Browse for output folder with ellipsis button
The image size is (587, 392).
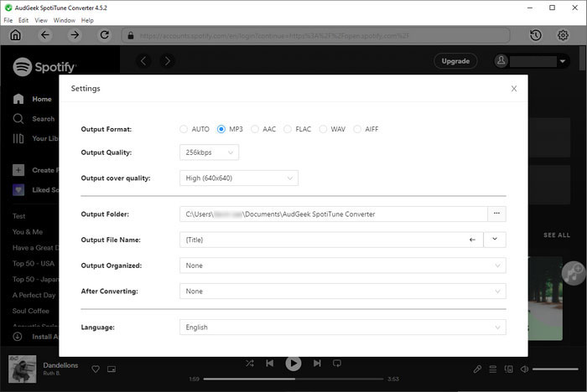(496, 214)
